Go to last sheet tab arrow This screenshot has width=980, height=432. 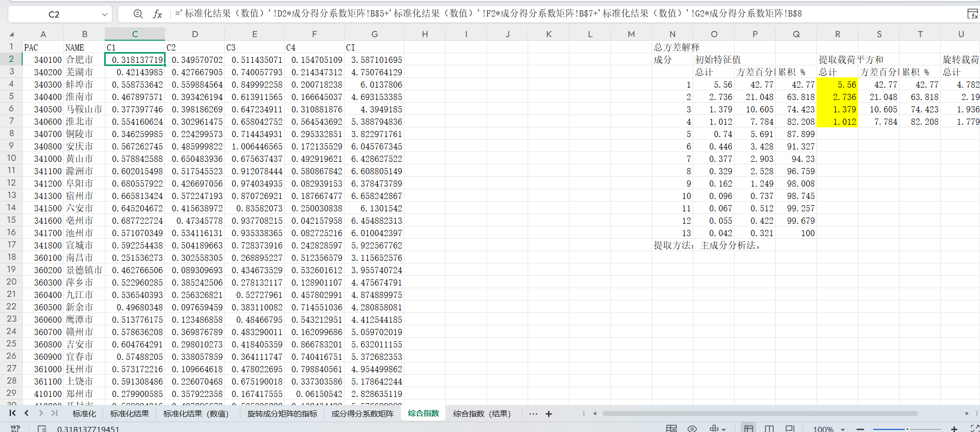coord(54,413)
